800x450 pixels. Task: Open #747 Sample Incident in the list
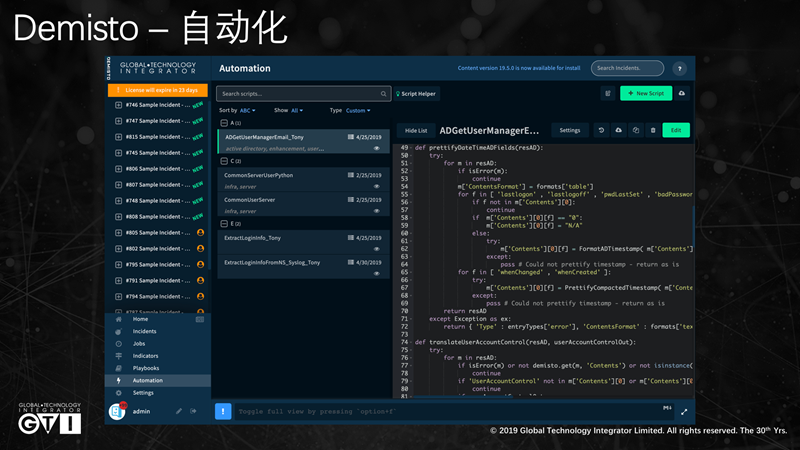pos(158,121)
